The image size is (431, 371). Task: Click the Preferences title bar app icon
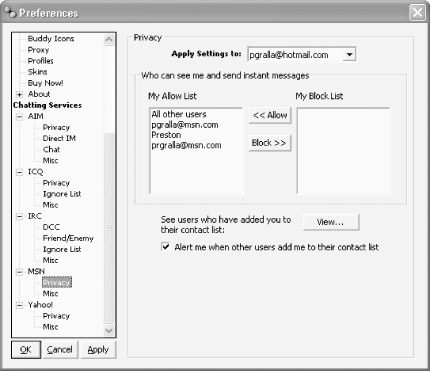[10, 13]
